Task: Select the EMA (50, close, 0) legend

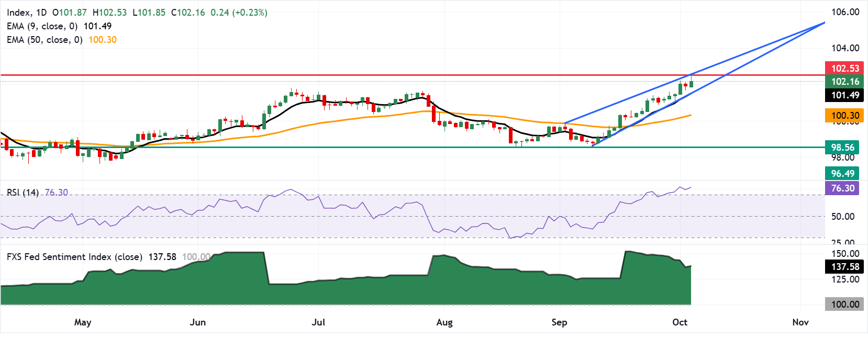Action: [x=44, y=40]
